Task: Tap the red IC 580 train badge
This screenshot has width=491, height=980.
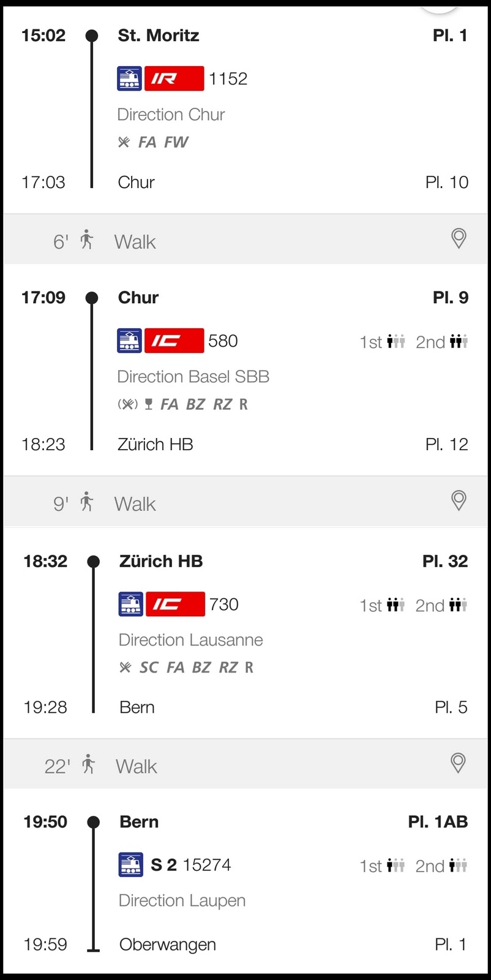Action: pos(174,341)
